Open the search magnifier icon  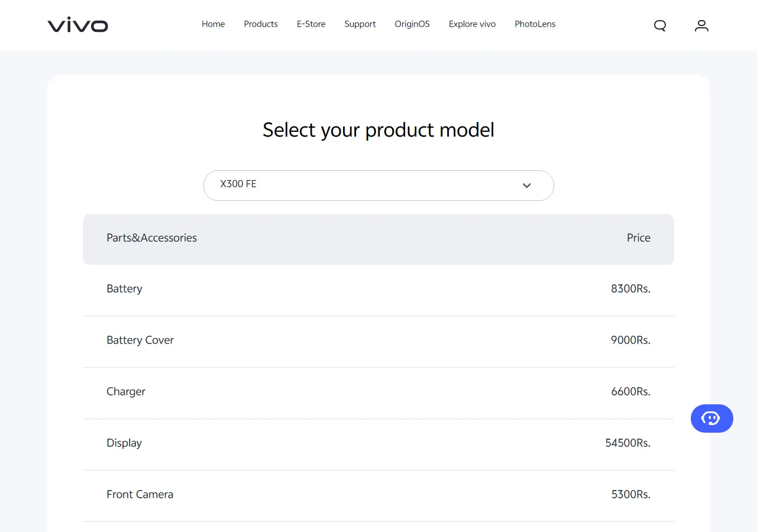[660, 25]
